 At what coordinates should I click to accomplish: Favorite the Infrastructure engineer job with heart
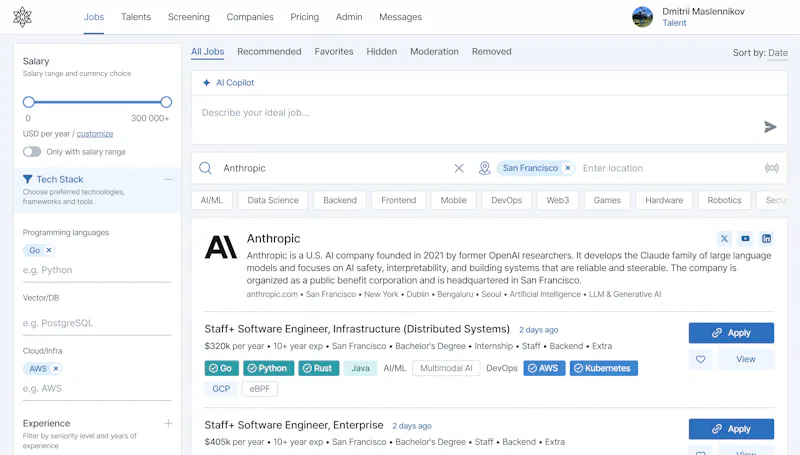[x=701, y=359]
